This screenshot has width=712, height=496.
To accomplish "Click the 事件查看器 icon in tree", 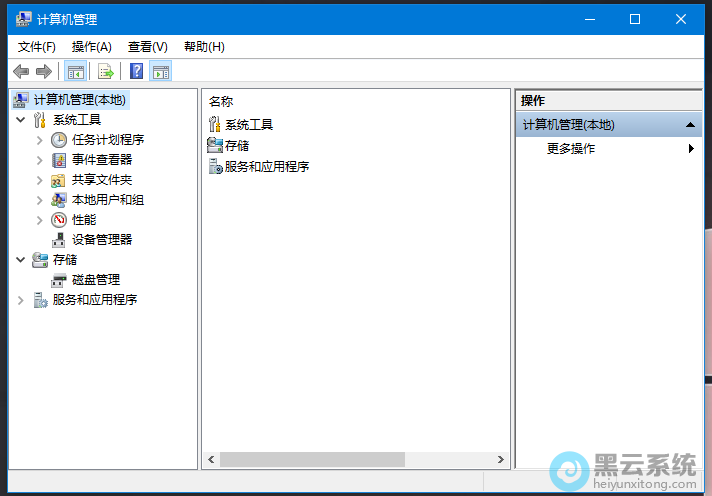I will (x=59, y=160).
